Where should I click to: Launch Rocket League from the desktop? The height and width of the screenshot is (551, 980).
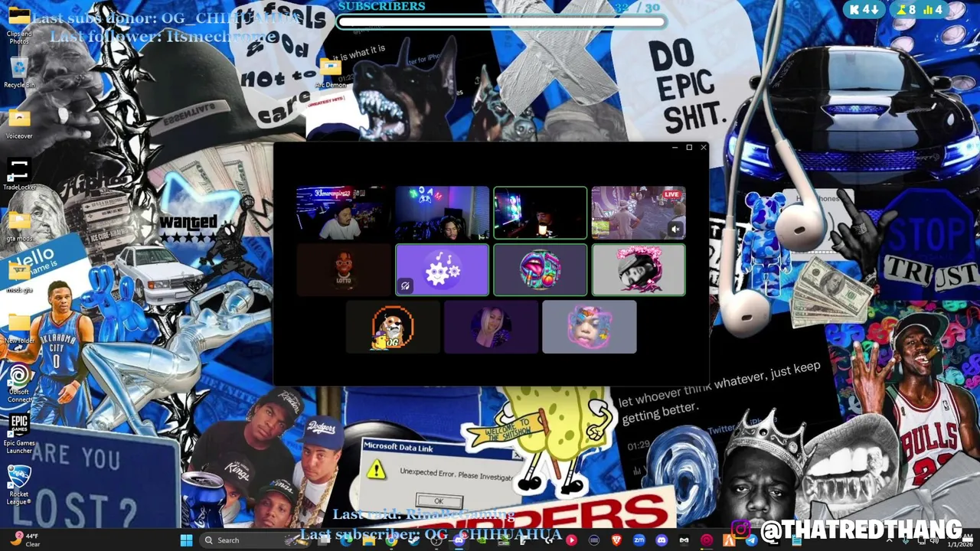pos(19,485)
